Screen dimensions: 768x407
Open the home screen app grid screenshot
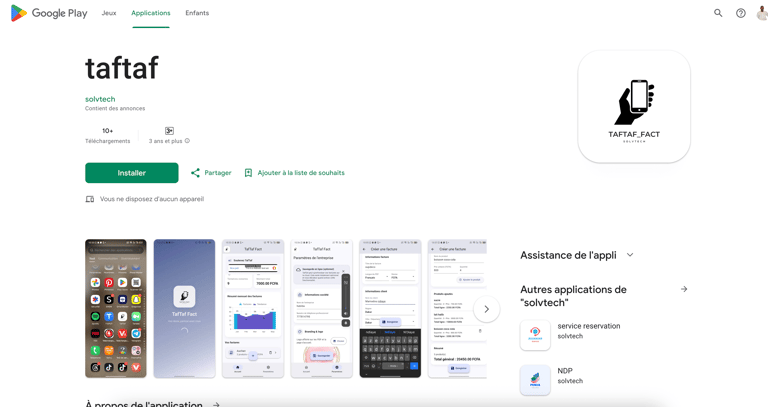[x=116, y=309]
